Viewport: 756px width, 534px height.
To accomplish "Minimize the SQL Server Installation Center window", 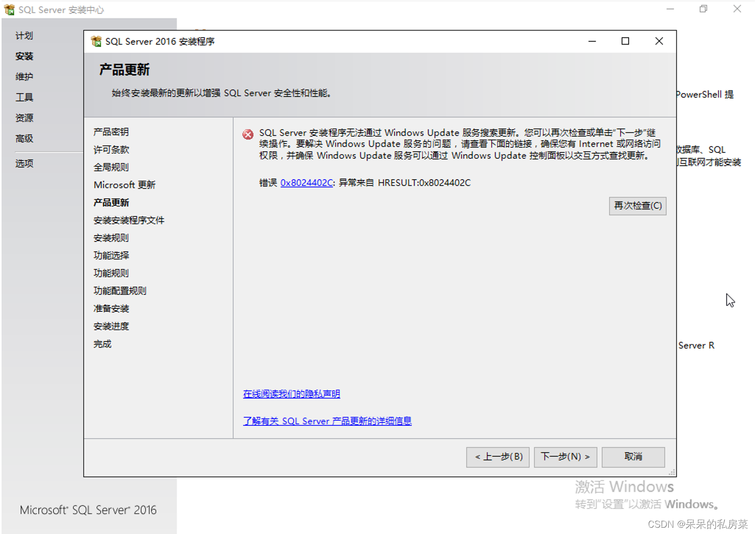I will tap(670, 9).
